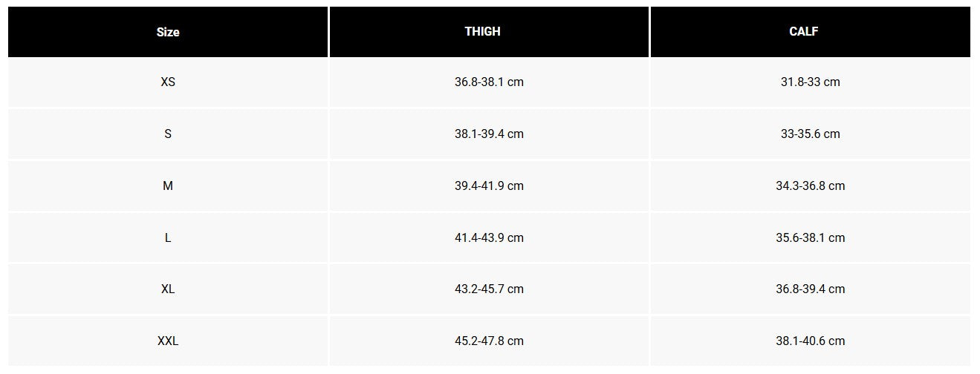The height and width of the screenshot is (374, 980).
Task: Click calf value 34.3-36.8 cm
Action: click(x=810, y=186)
